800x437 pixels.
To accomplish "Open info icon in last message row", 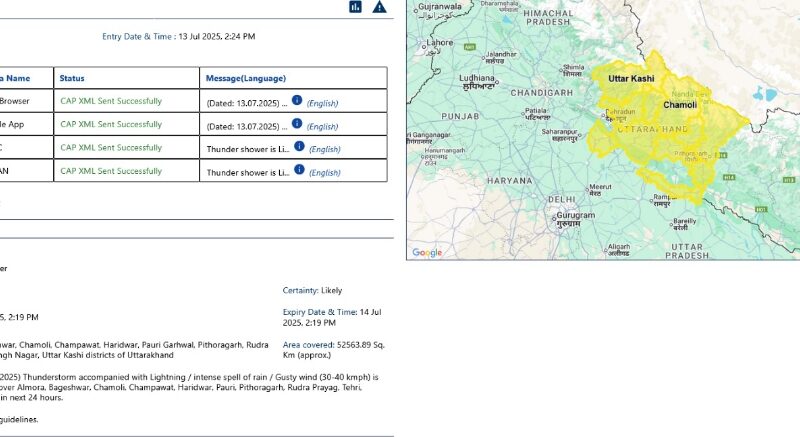I will point(299,171).
